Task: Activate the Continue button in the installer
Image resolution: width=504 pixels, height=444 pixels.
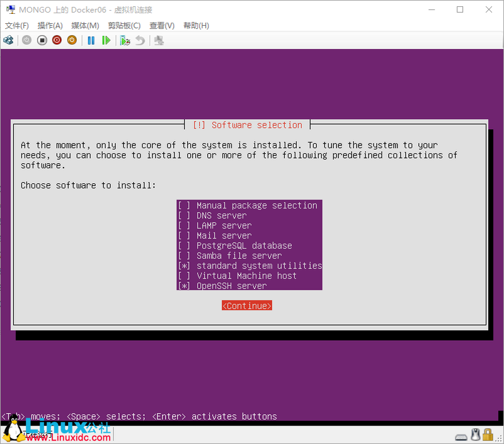Action: 246,305
